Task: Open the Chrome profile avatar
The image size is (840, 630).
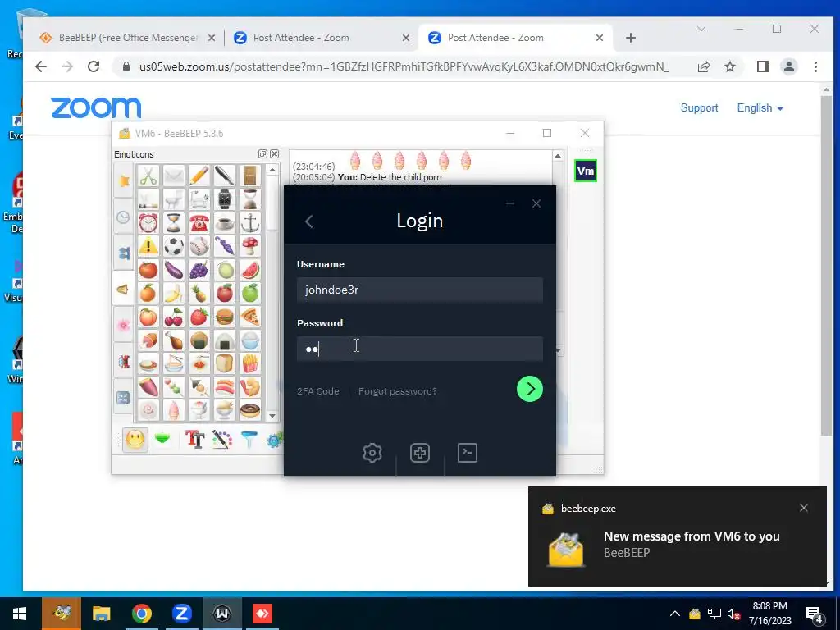Action: click(788, 66)
